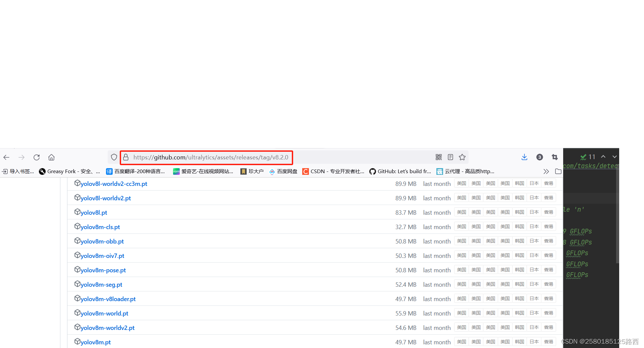The width and height of the screenshot is (644, 348).
Task: Open the yolov8m-worldv2.pt asset link
Action: point(107,328)
